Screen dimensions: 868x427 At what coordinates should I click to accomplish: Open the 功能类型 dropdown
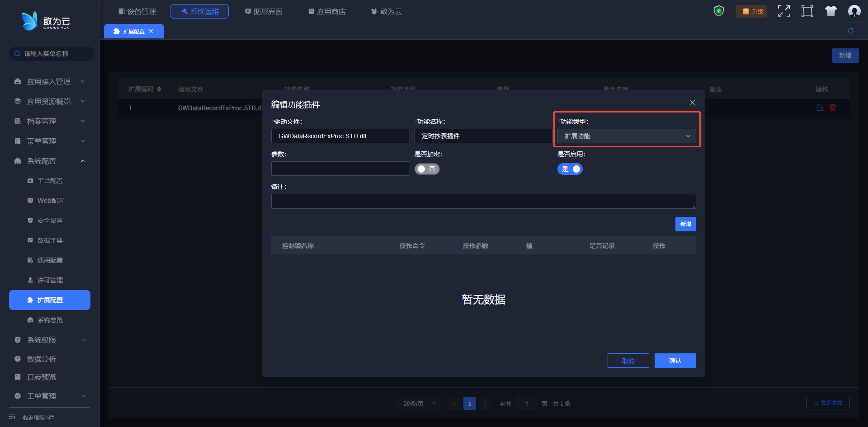[x=626, y=136]
